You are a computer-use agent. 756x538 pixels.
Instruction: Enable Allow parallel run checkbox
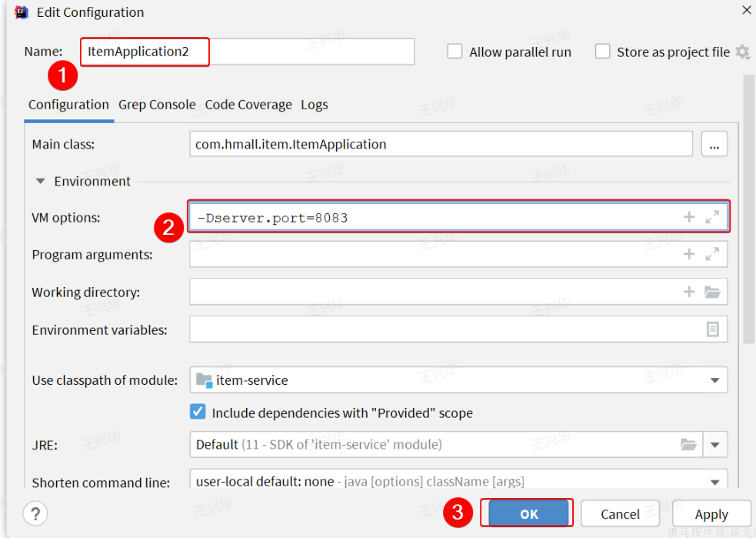[455, 52]
